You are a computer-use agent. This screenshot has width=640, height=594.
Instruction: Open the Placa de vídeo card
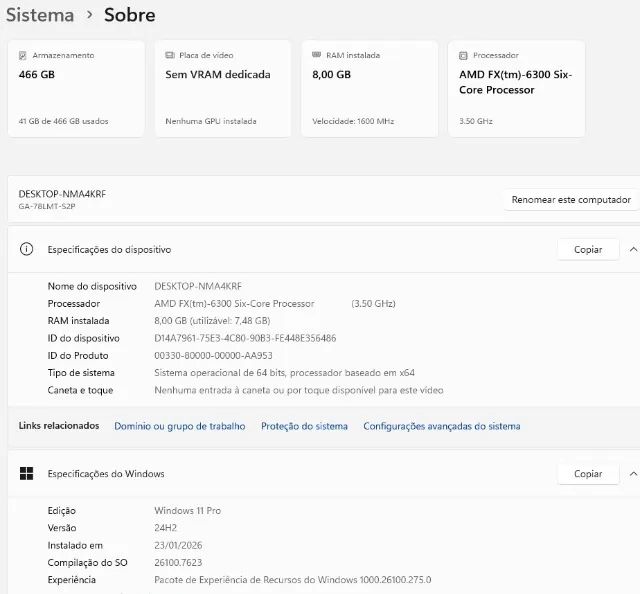(x=223, y=89)
